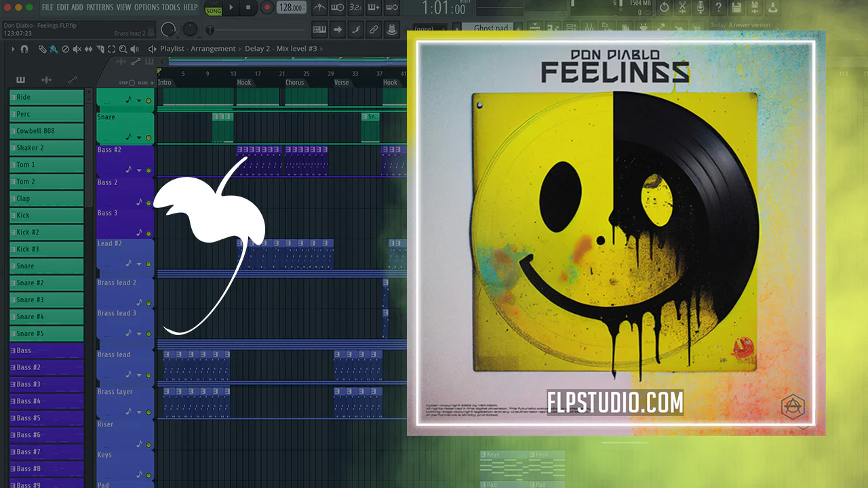The width and height of the screenshot is (868, 488).
Task: Show patterns in picker panel via piano icon
Action: pos(21,79)
